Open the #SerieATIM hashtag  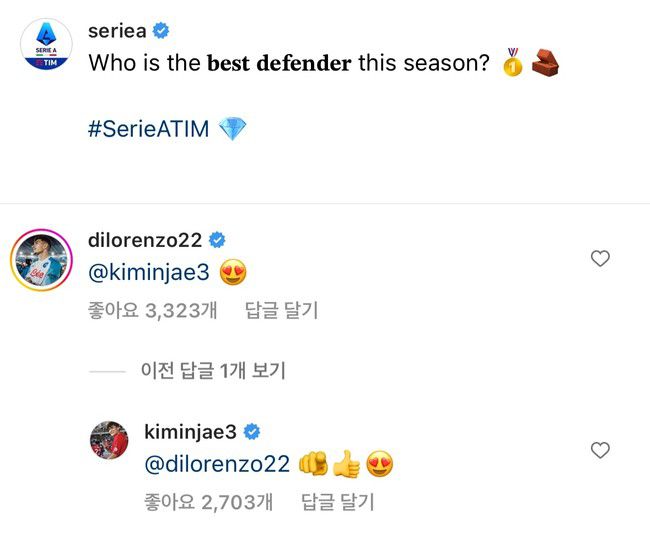[x=148, y=130]
